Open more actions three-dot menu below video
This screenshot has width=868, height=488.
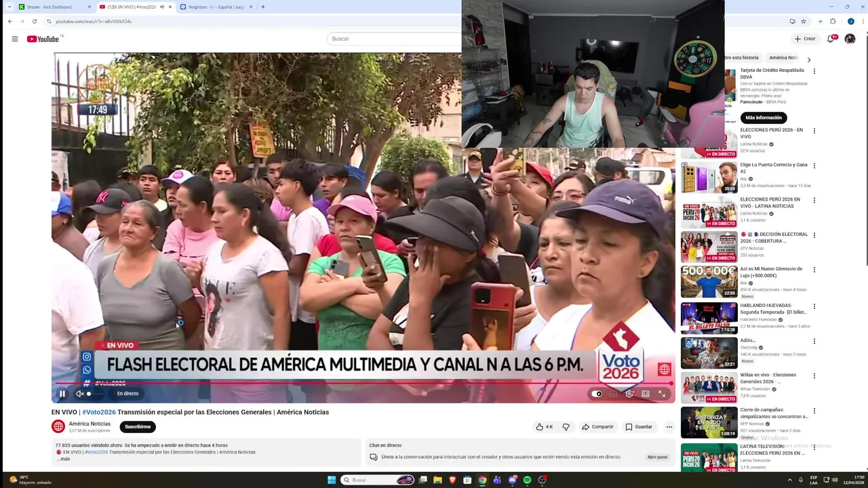669,427
